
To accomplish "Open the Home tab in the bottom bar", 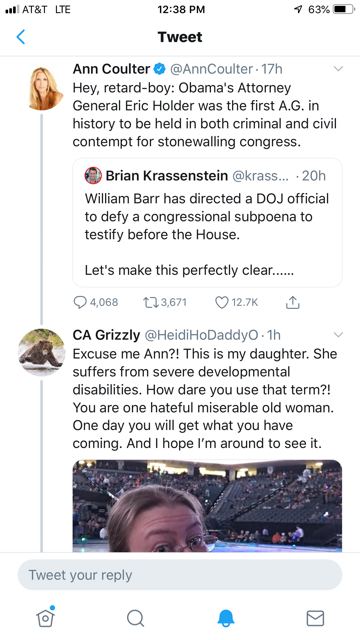I will click(x=45, y=617).
